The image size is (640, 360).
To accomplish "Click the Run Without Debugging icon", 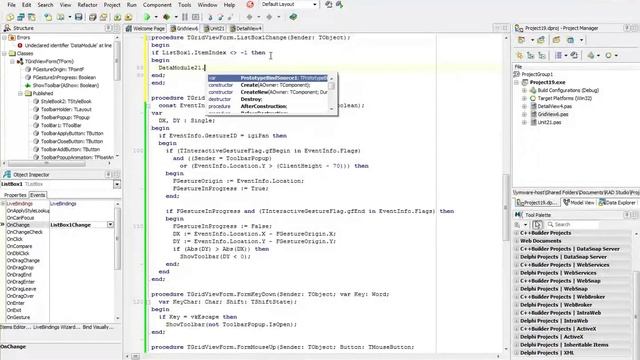I will coord(167,17).
